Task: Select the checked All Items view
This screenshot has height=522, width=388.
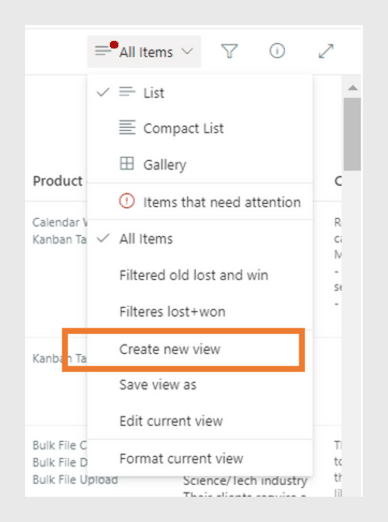Action: [200, 239]
